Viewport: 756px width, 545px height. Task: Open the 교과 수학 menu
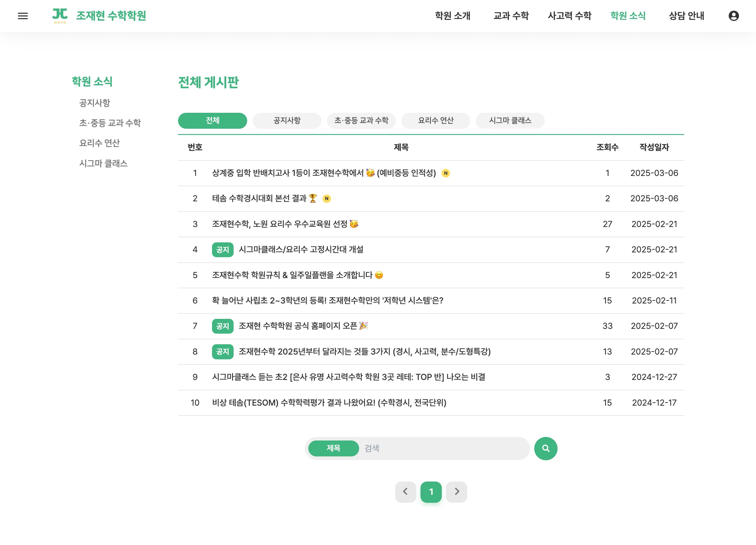point(511,16)
